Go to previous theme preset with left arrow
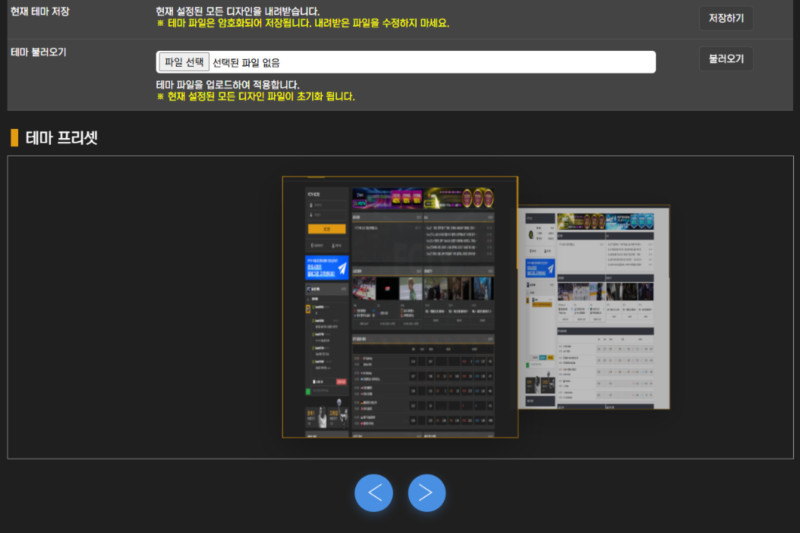800x533 pixels. tap(374, 492)
